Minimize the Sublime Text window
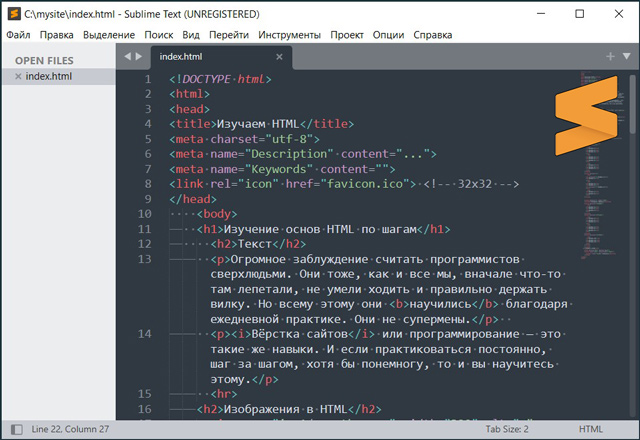 541,13
